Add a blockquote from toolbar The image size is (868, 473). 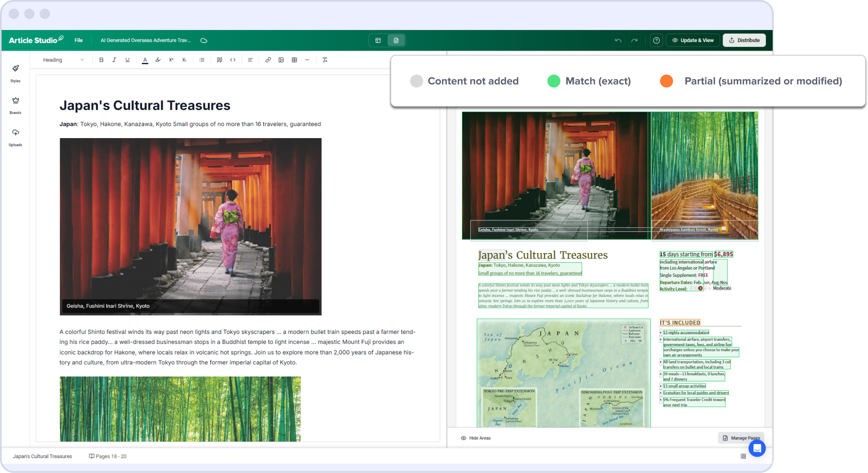[219, 60]
